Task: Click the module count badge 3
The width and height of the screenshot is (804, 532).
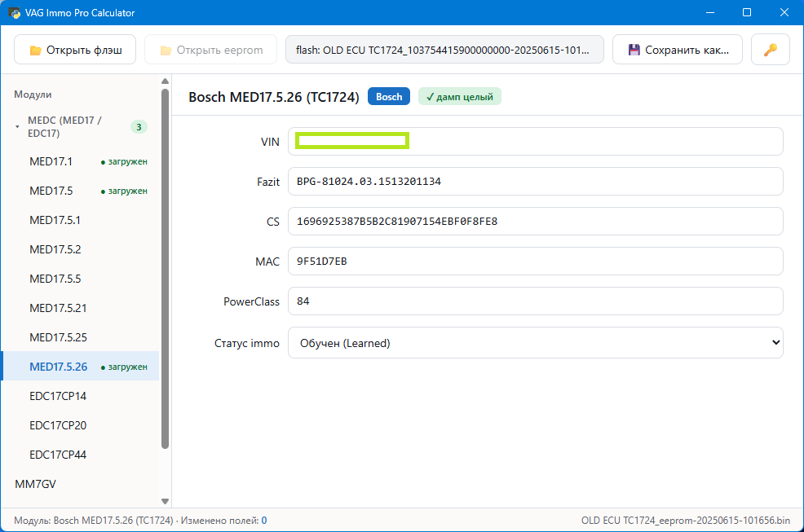Action: (139, 126)
